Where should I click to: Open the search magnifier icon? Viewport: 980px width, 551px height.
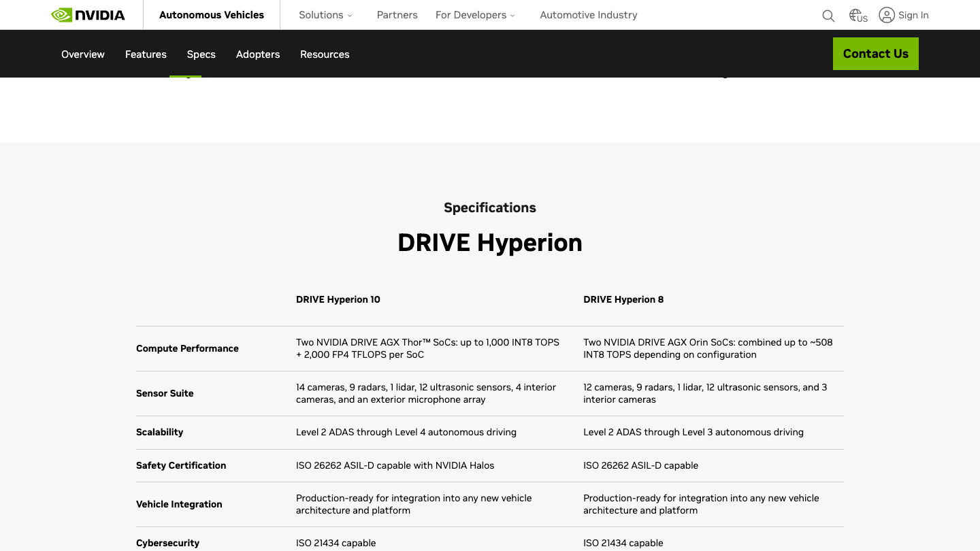pyautogui.click(x=828, y=16)
